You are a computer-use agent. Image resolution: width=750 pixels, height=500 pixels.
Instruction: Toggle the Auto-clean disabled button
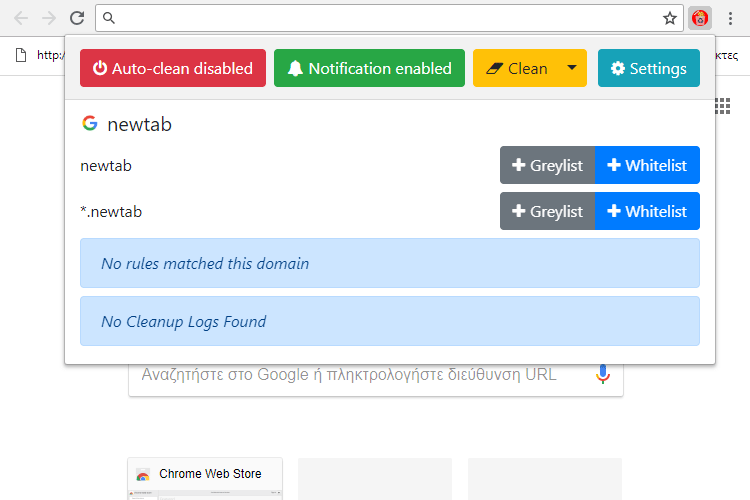tap(173, 68)
